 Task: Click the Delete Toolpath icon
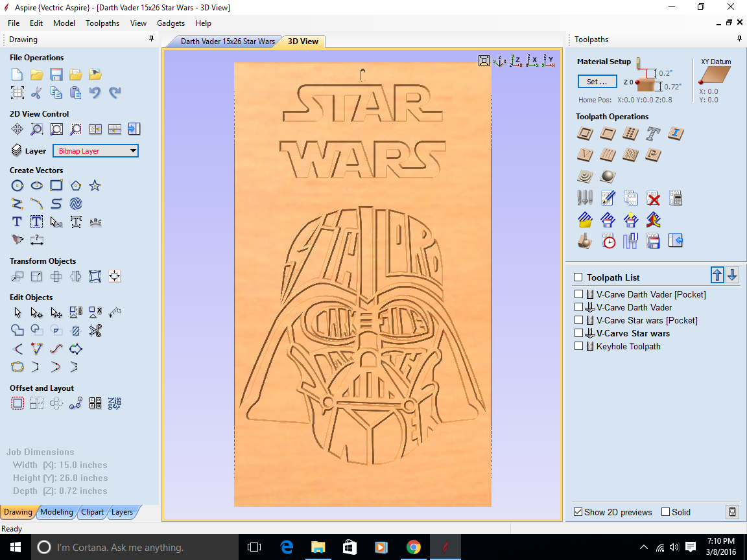click(x=653, y=198)
